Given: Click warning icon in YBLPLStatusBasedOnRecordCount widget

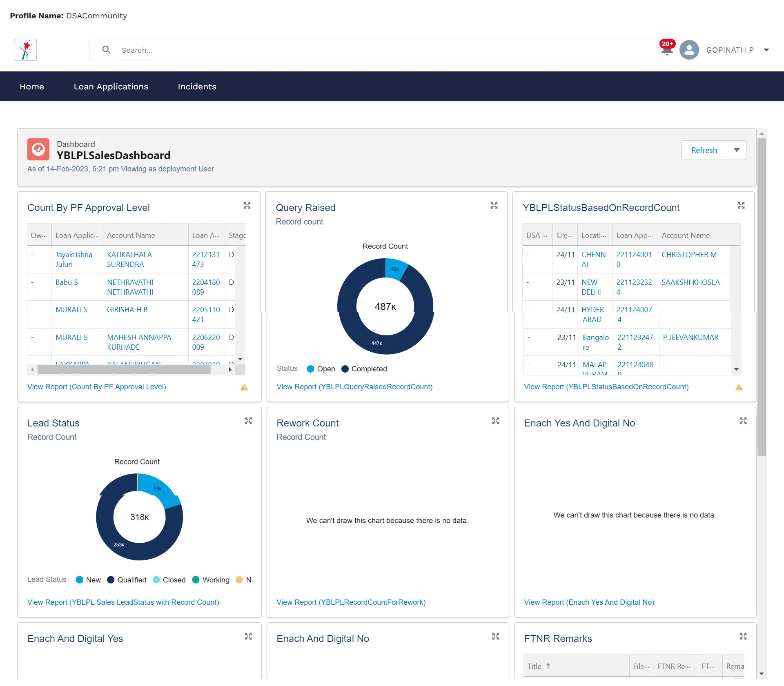Looking at the screenshot, I should coord(739,387).
